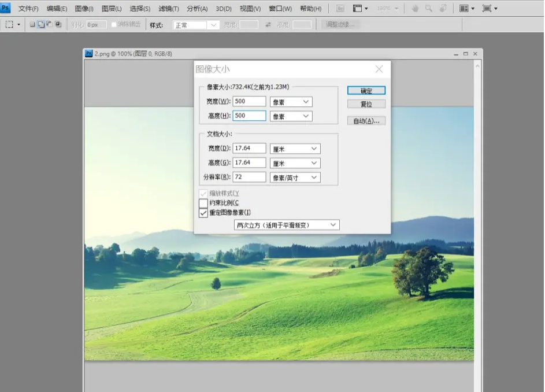Open the rectangular marquee tool preset picker
This screenshot has width=545, height=392.
(x=13, y=24)
